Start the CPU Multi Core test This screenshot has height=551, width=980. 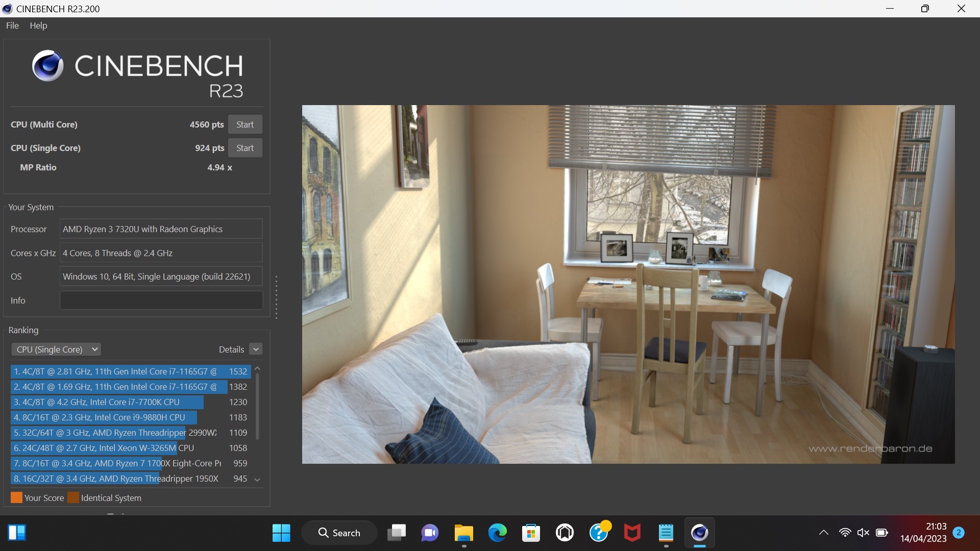245,124
